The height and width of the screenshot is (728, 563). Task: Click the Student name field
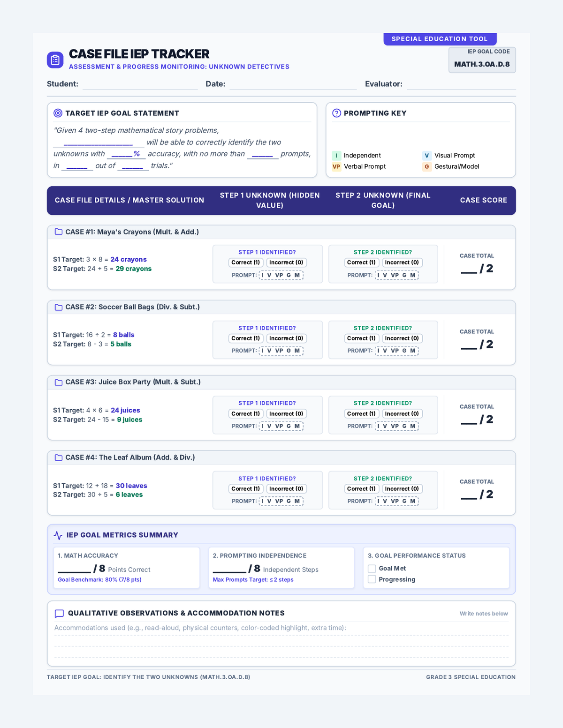(140, 84)
